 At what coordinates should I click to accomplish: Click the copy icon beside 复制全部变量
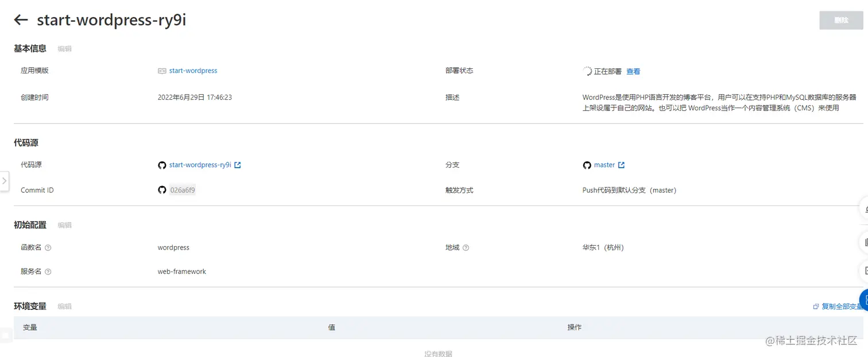pos(816,306)
